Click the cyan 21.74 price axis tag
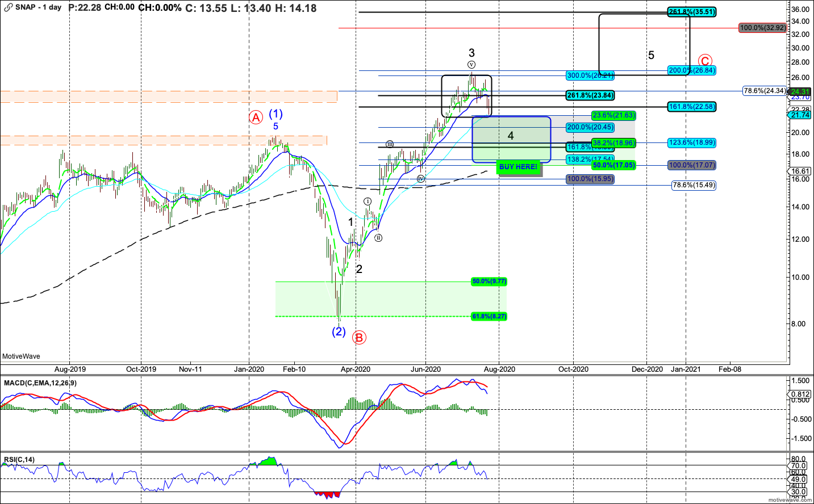The width and height of the screenshot is (814, 504). click(x=800, y=115)
